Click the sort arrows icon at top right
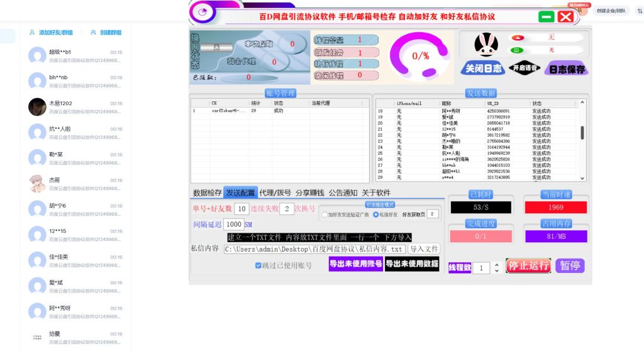This screenshot has width=644, height=351. point(640,11)
